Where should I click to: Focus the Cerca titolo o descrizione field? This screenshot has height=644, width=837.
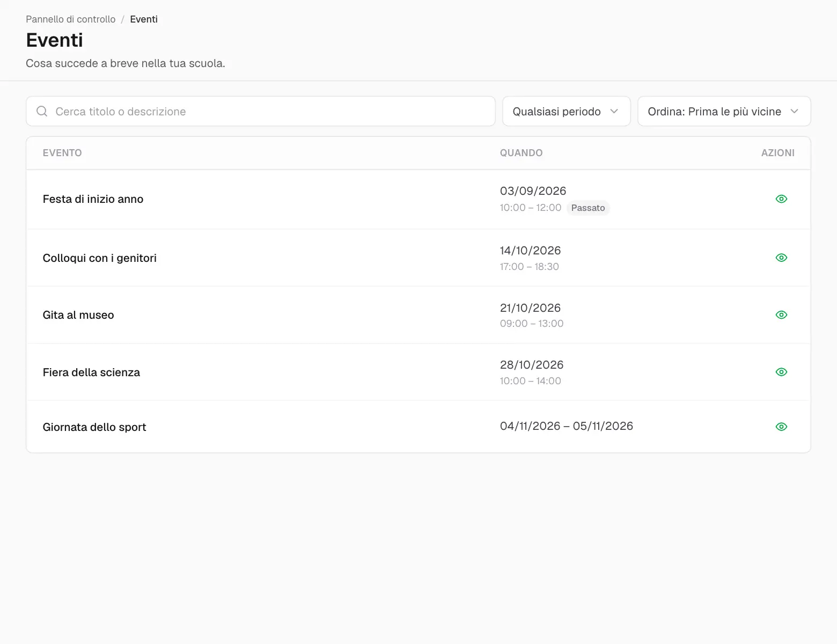(260, 111)
